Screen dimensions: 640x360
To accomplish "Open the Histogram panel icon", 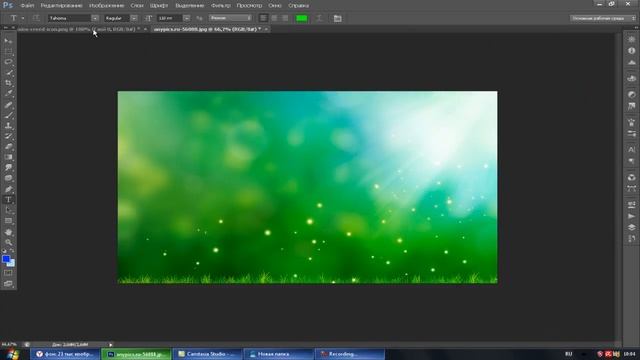I will click(x=631, y=62).
